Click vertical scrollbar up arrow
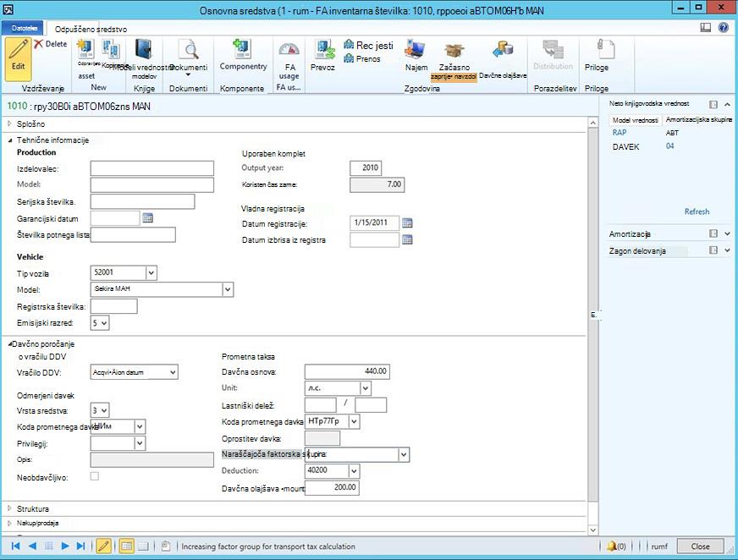 tap(593, 123)
